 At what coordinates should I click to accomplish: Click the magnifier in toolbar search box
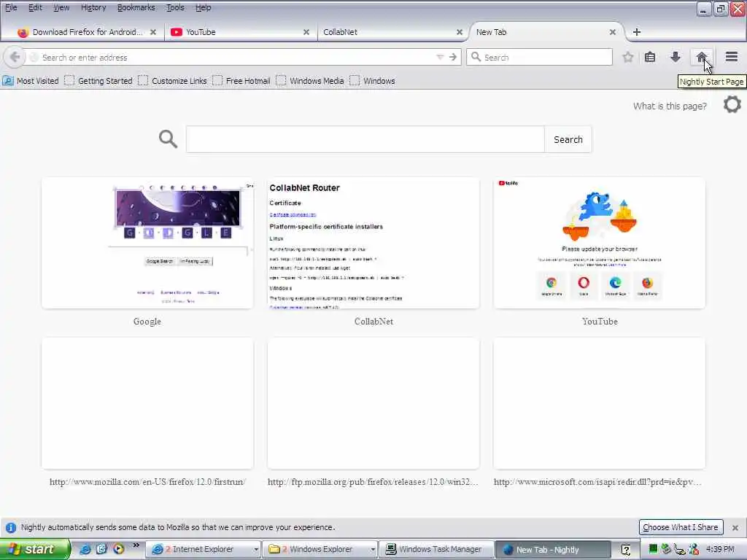coord(476,57)
